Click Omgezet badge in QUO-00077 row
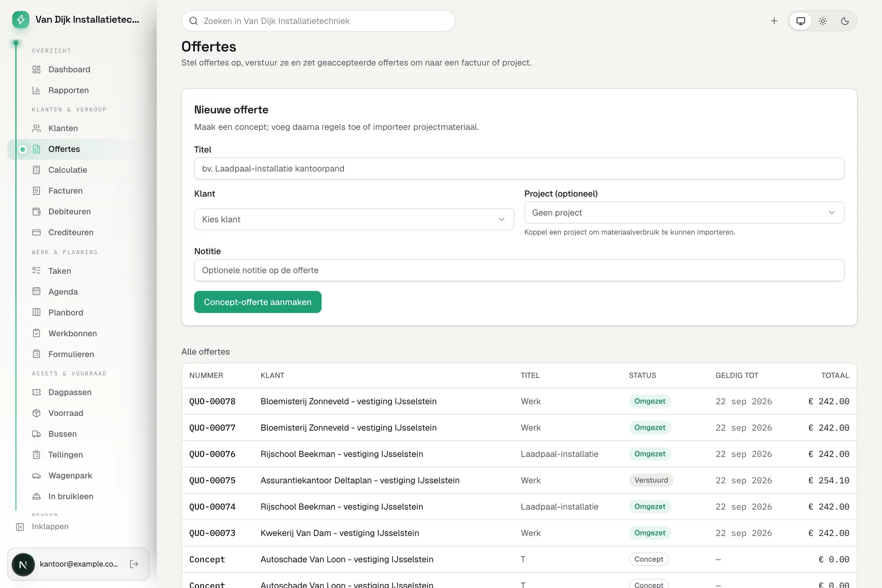Image resolution: width=882 pixels, height=588 pixels. pos(650,428)
